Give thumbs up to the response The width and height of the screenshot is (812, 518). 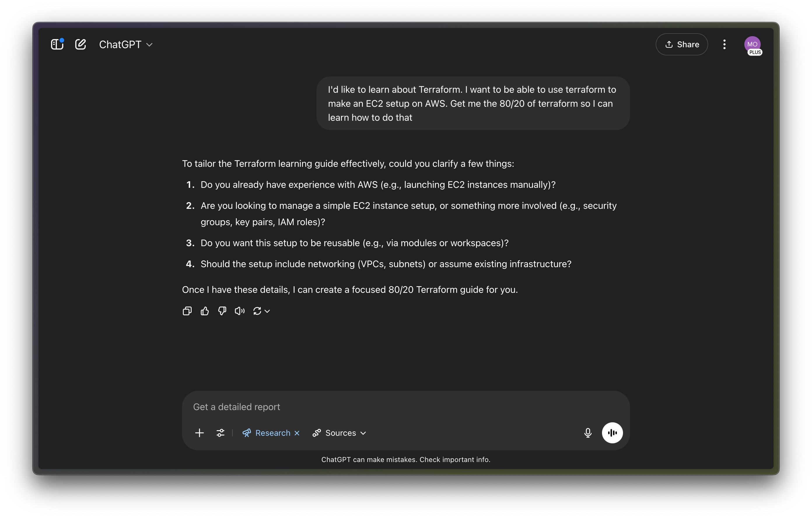(205, 311)
